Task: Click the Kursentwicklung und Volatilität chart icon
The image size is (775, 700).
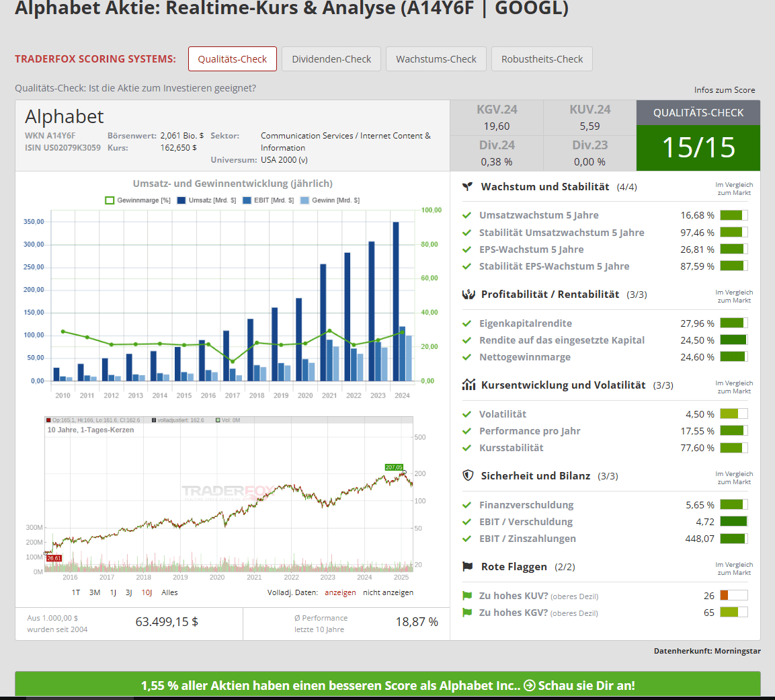Action: coord(468,385)
